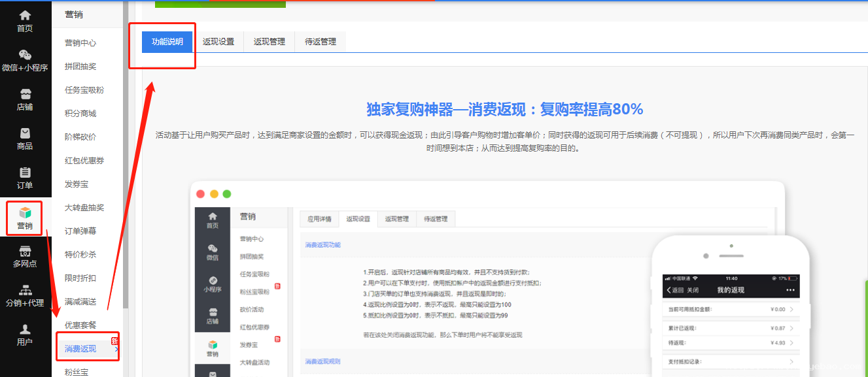Select 拼团抽奖 submenu item
The width and height of the screenshot is (868, 377).
80,67
